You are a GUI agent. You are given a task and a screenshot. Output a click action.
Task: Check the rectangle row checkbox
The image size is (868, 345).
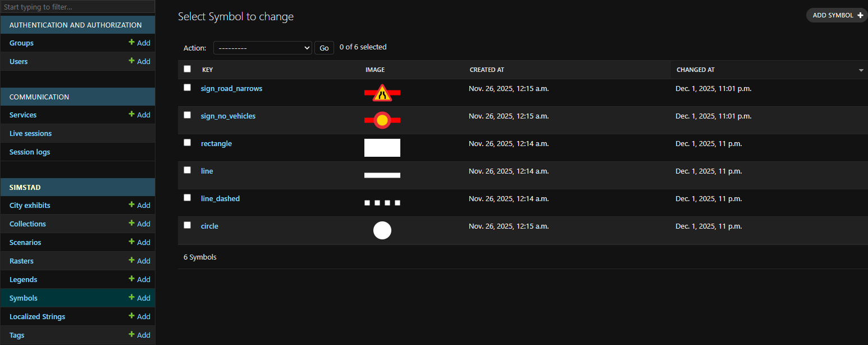pos(188,143)
